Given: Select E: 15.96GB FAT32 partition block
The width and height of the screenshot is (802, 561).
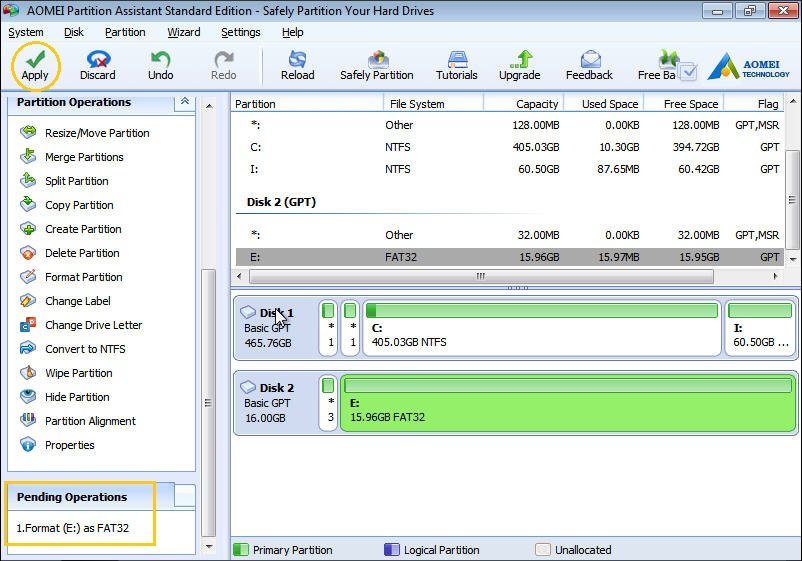Looking at the screenshot, I should pos(568,403).
